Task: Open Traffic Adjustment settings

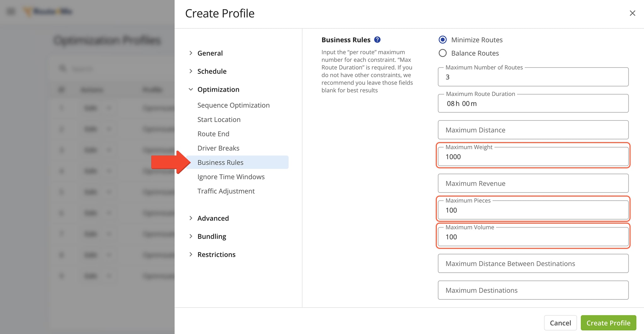Action: tap(226, 191)
